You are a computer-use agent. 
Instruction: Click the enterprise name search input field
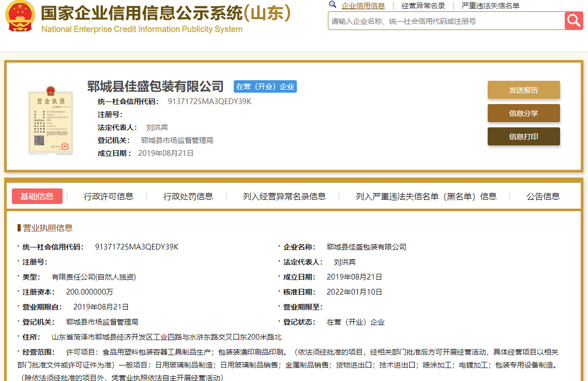pos(446,21)
